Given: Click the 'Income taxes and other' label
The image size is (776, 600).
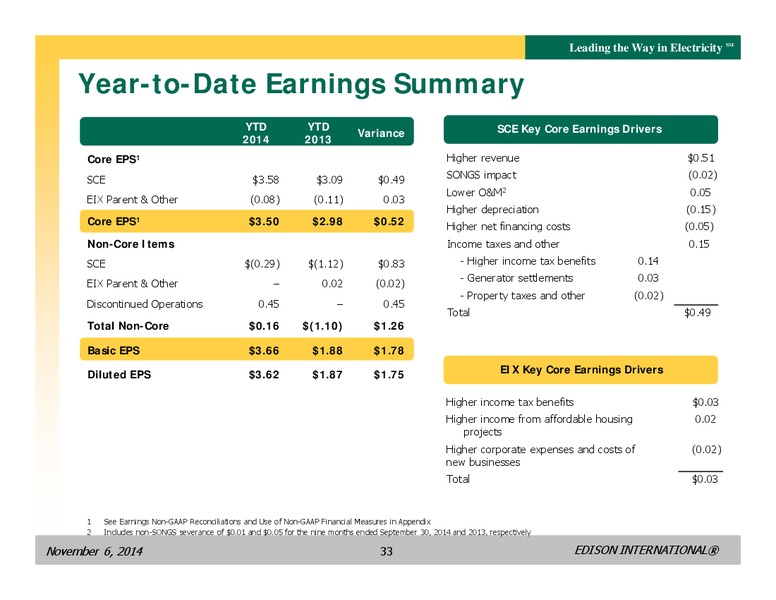Looking at the screenshot, I should click(503, 244).
